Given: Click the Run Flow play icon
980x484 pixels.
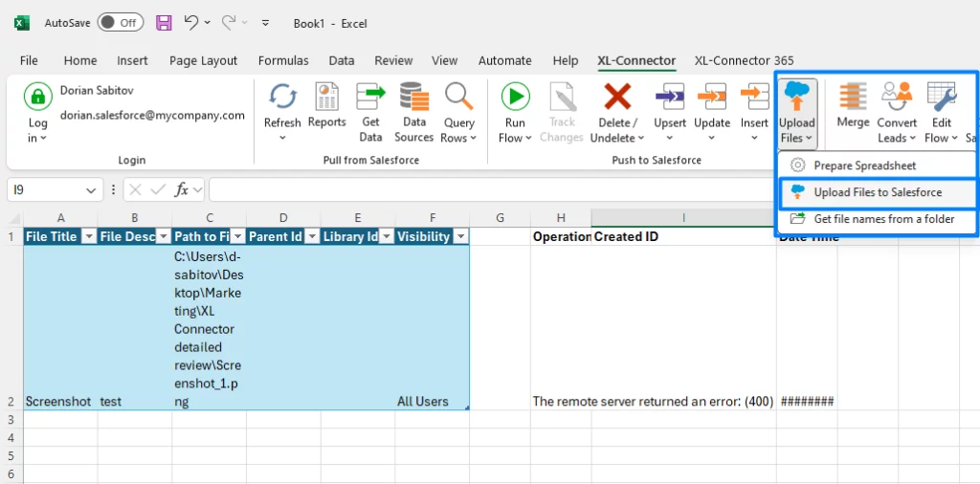Looking at the screenshot, I should [x=516, y=97].
